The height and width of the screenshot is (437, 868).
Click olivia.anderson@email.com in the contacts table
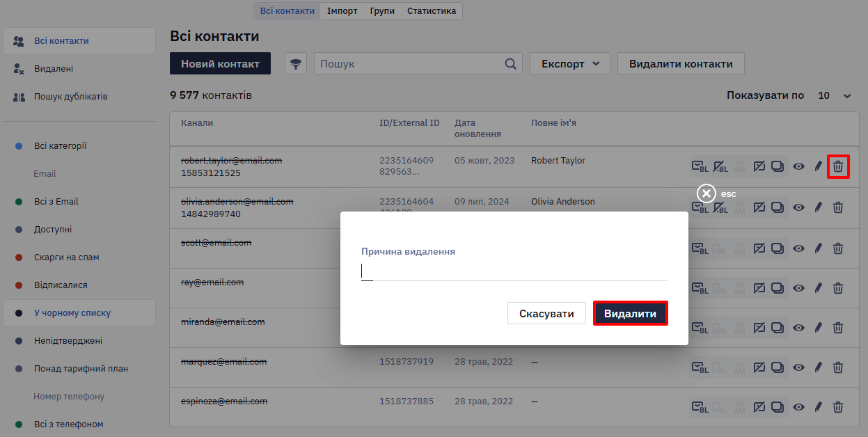(x=237, y=201)
